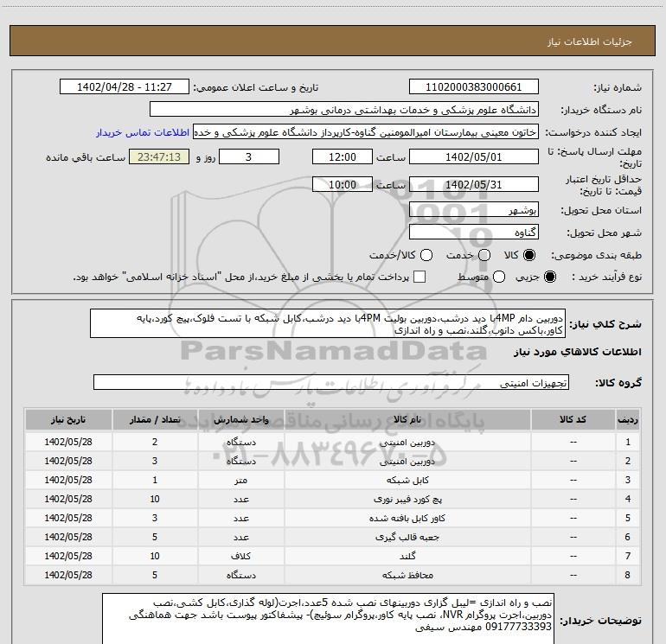Select the خدمت radio button

point(484,255)
